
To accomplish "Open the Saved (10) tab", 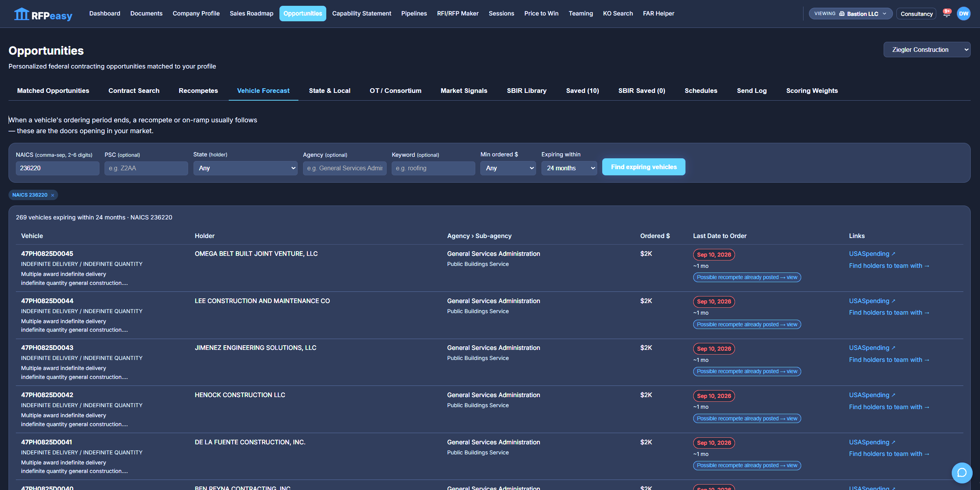I will pyautogui.click(x=583, y=91).
